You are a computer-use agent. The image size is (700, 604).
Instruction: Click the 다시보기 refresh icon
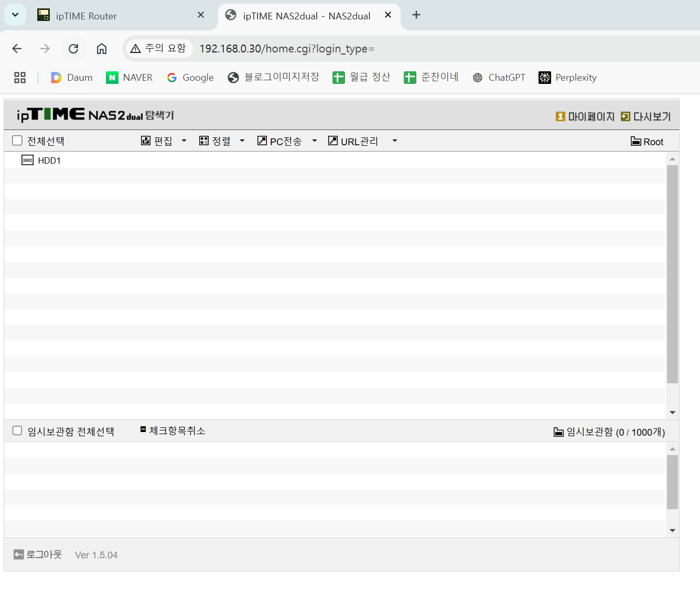(x=626, y=116)
